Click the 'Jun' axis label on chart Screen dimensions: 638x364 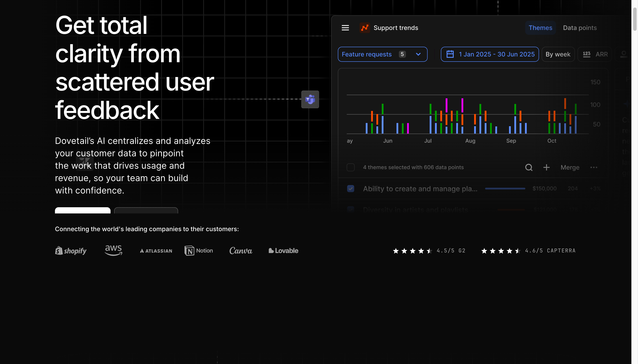click(x=388, y=141)
